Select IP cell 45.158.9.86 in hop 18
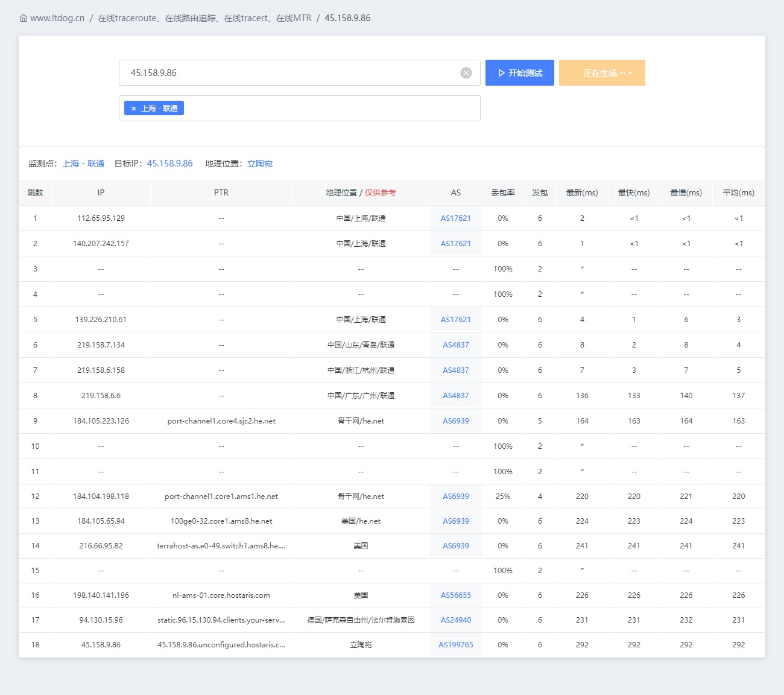 101,645
